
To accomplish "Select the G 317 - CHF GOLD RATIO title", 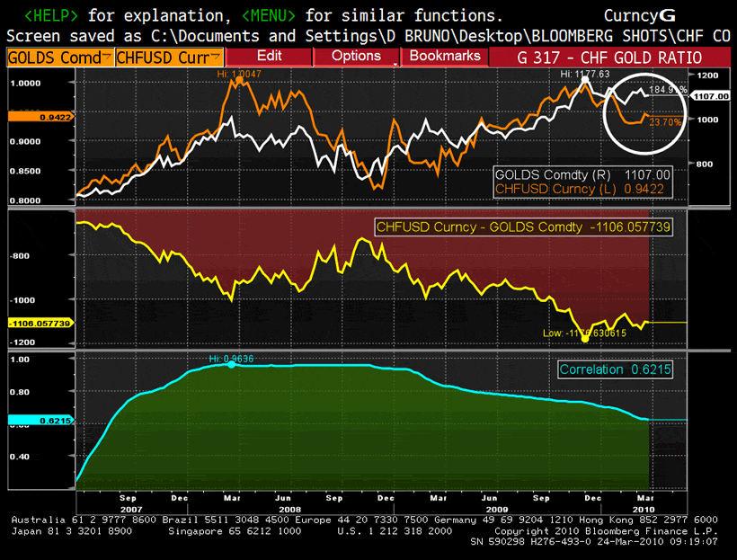I will [x=609, y=58].
